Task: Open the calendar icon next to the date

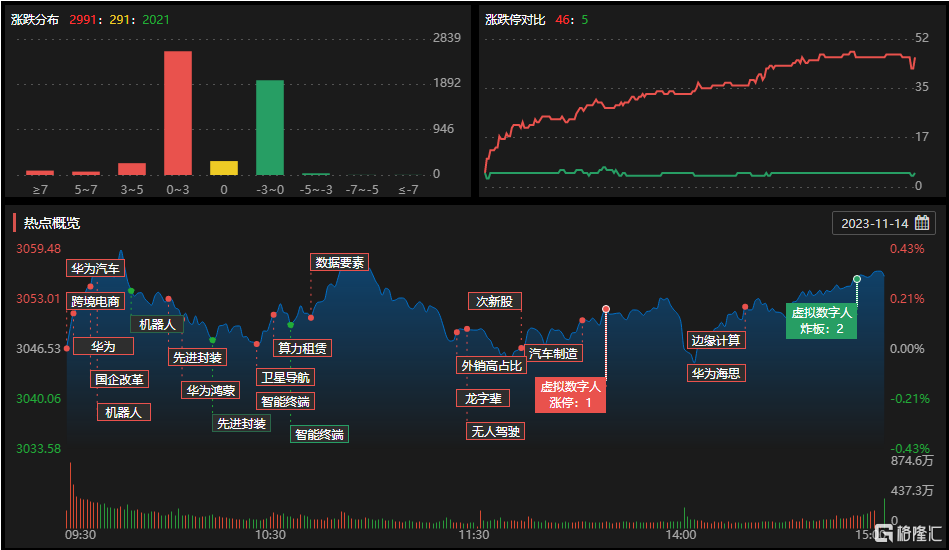Action: pos(922,223)
